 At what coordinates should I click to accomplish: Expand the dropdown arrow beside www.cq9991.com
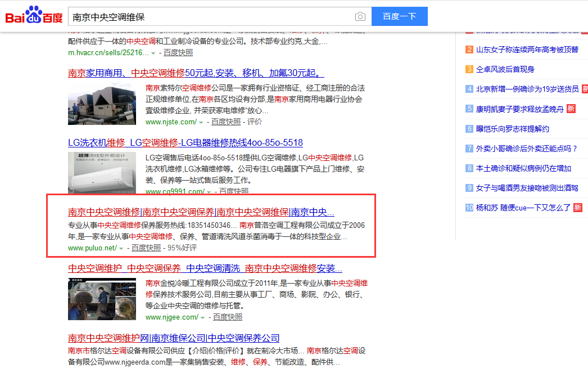click(209, 192)
